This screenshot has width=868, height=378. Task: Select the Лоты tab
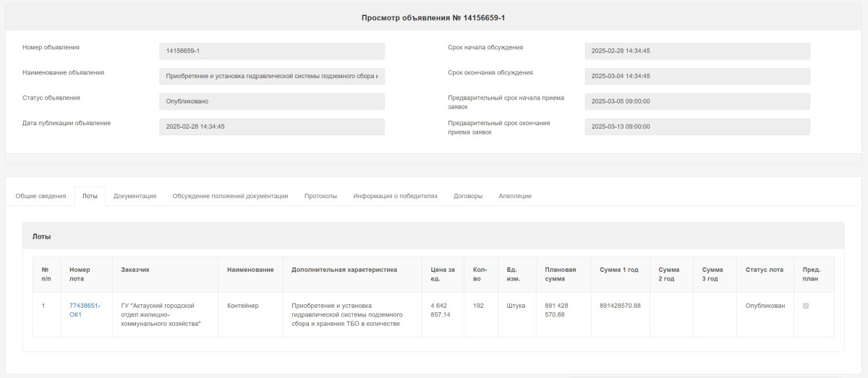tap(90, 196)
